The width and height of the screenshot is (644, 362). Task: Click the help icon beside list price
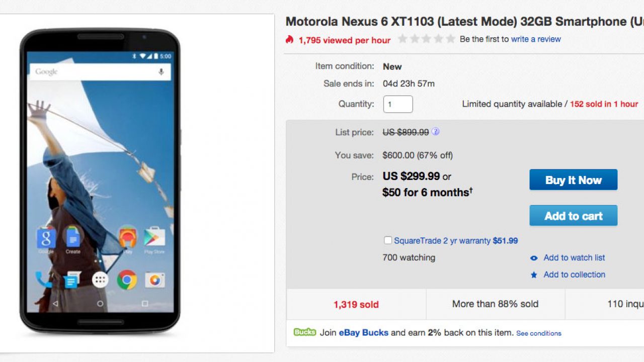click(436, 132)
